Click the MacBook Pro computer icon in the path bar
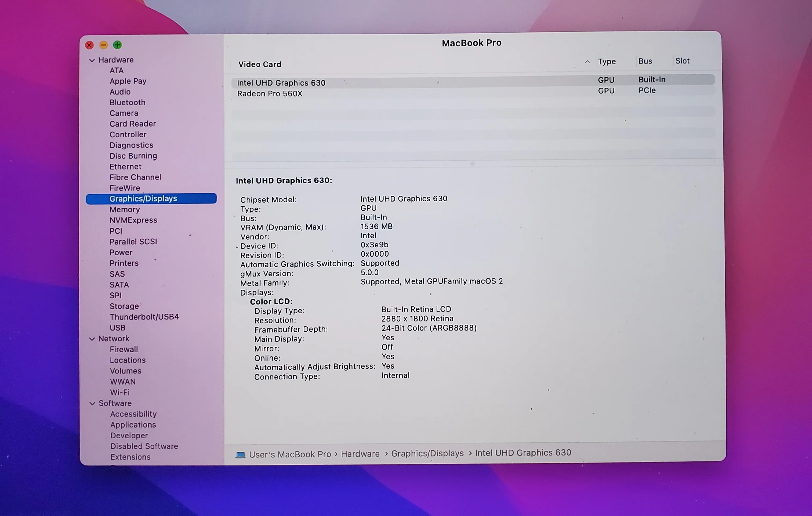 [240, 455]
